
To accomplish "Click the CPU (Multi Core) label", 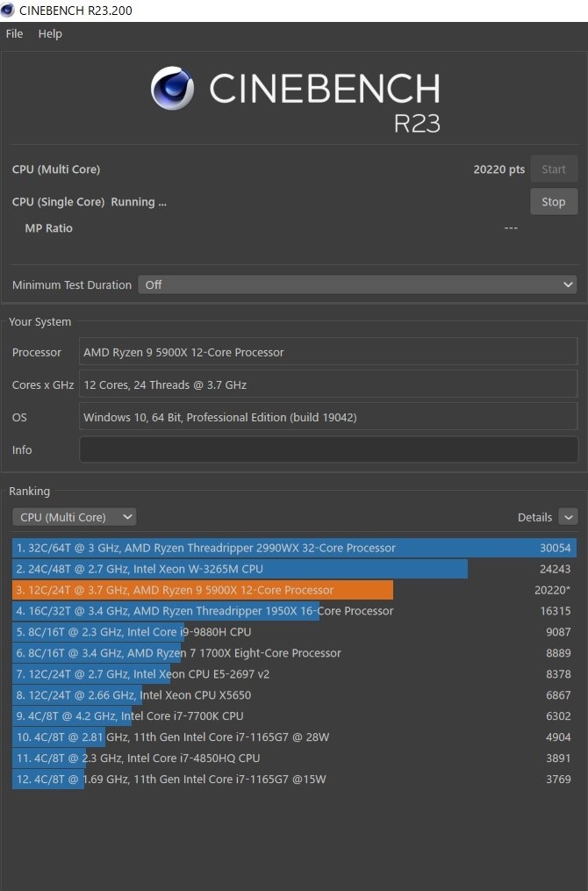I will click(56, 169).
